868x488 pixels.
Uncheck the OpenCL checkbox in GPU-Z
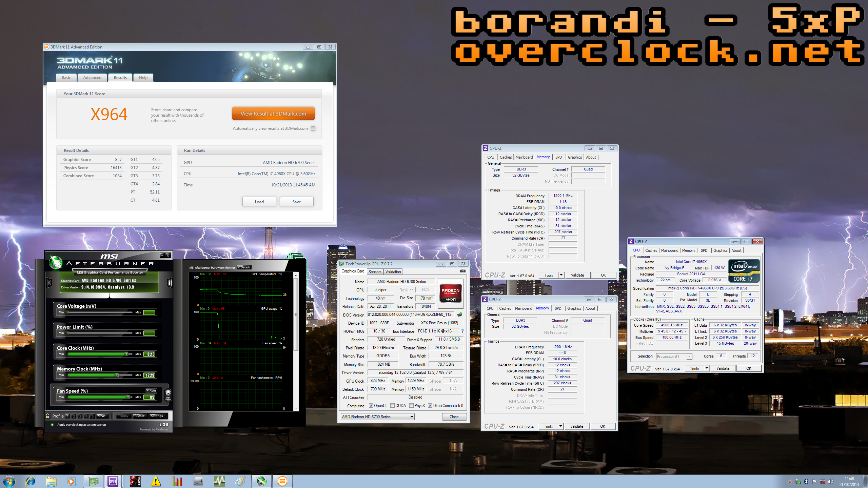pyautogui.click(x=371, y=406)
